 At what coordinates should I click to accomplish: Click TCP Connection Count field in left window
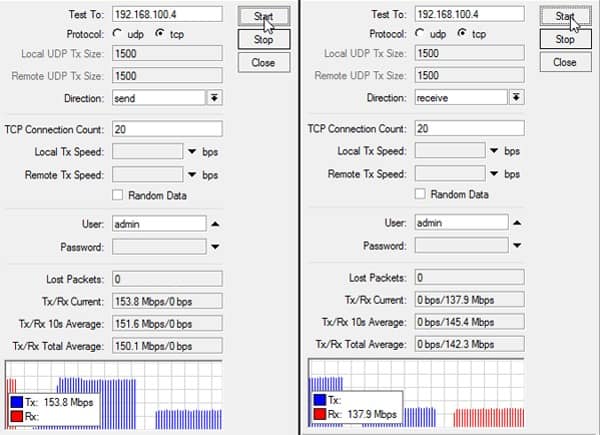click(x=167, y=129)
